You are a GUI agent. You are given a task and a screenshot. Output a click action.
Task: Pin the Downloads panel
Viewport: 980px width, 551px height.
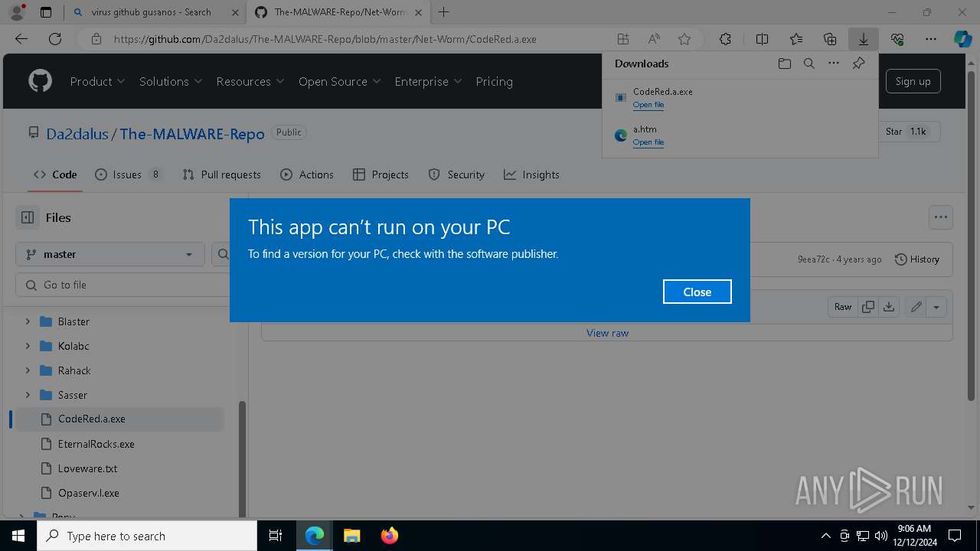(x=858, y=64)
